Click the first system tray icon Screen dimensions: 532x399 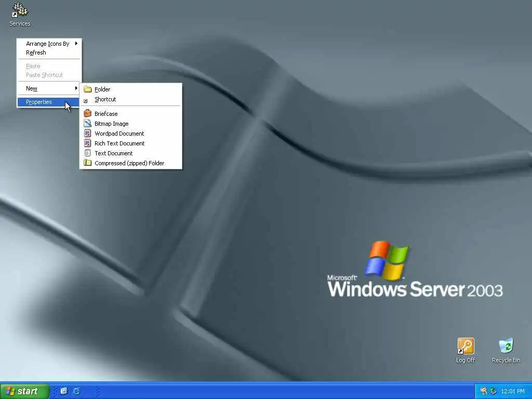point(484,391)
